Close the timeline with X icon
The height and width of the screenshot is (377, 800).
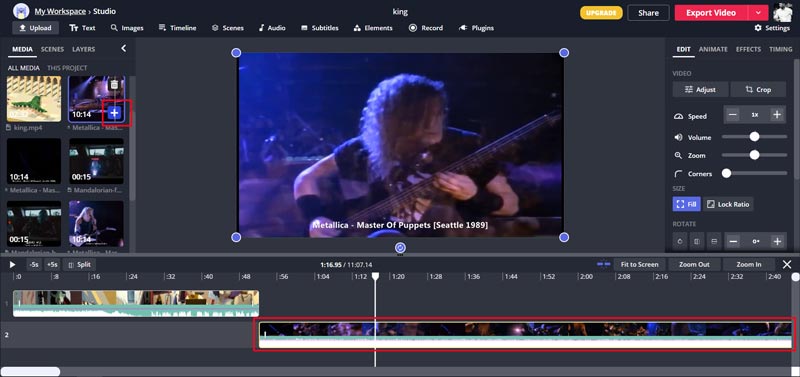(787, 264)
